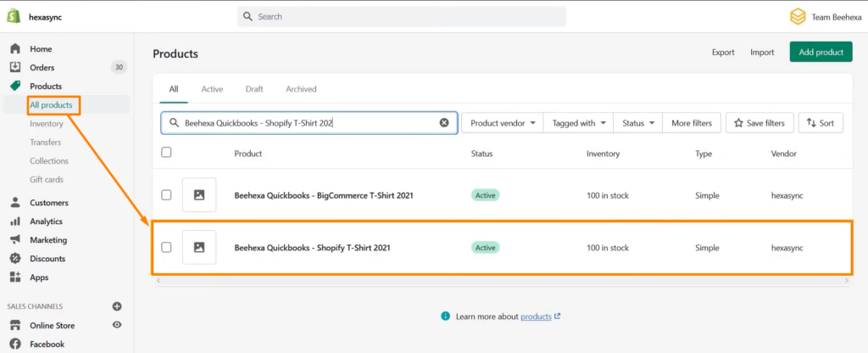Image resolution: width=868 pixels, height=353 pixels.
Task: Open Apps section
Action: (x=39, y=277)
